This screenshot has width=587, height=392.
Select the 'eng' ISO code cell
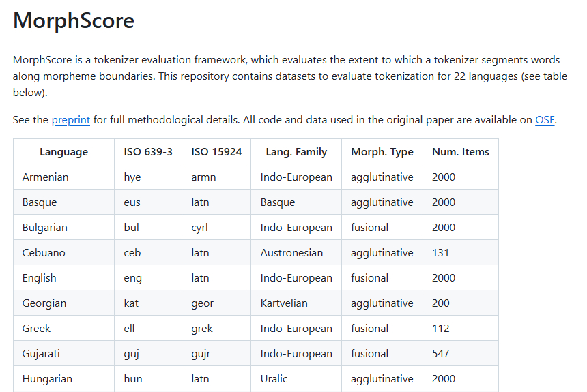click(132, 278)
